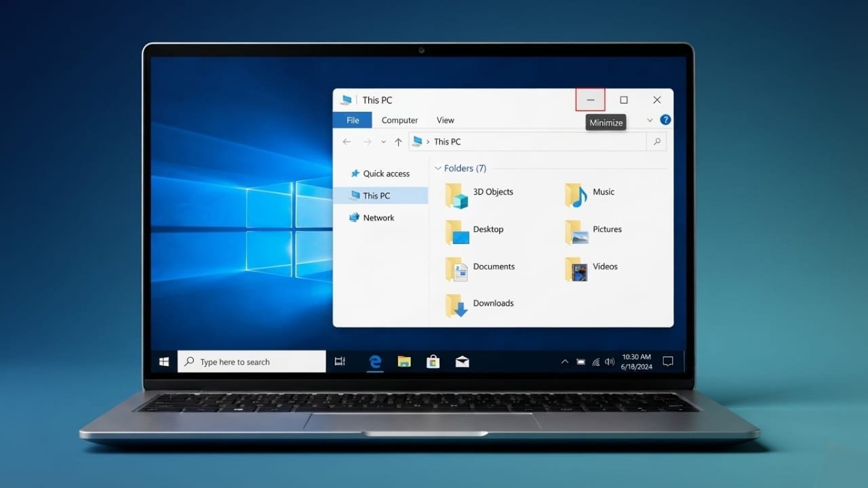Screen dimensions: 868x488
Task: Click the volume speaker icon
Action: click(609, 362)
